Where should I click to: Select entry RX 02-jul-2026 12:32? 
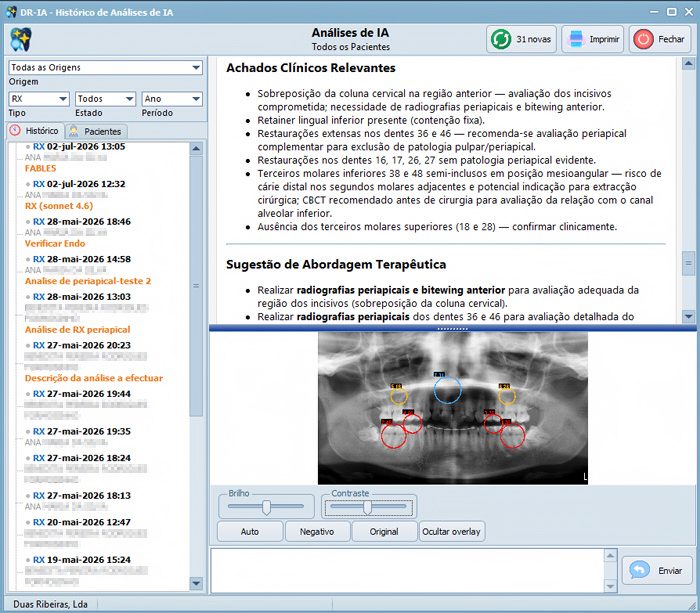(79, 184)
